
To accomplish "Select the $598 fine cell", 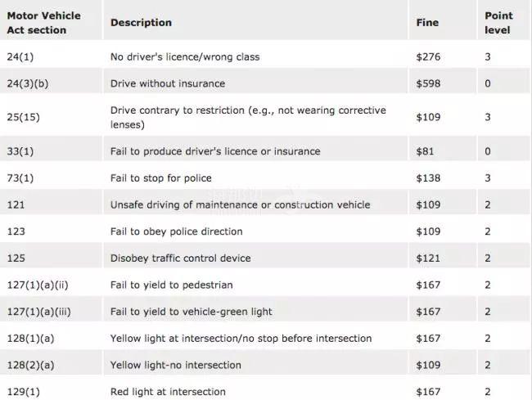I will coord(428,83).
